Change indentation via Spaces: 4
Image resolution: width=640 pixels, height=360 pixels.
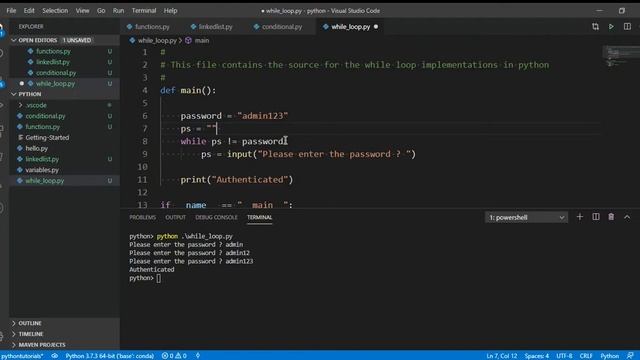pos(537,356)
